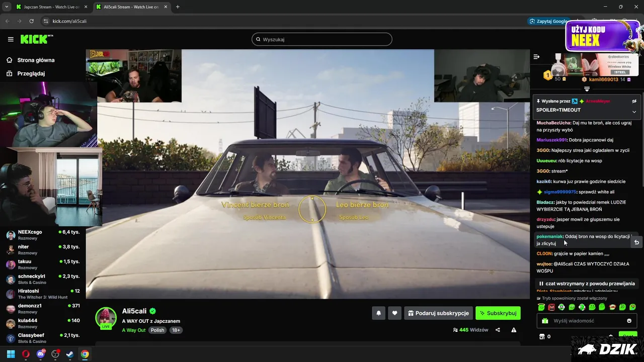Image resolution: width=644 pixels, height=362 pixels.
Task: Click Podaruj subskrypcje button
Action: pos(438,313)
